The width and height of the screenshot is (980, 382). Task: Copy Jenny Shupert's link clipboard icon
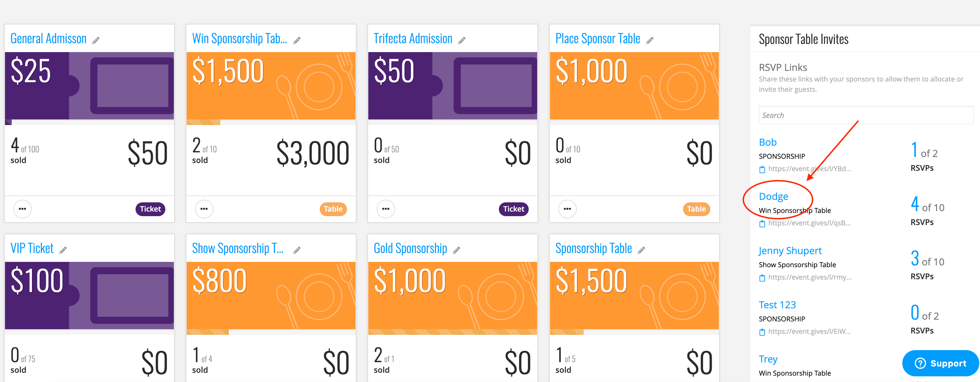762,278
